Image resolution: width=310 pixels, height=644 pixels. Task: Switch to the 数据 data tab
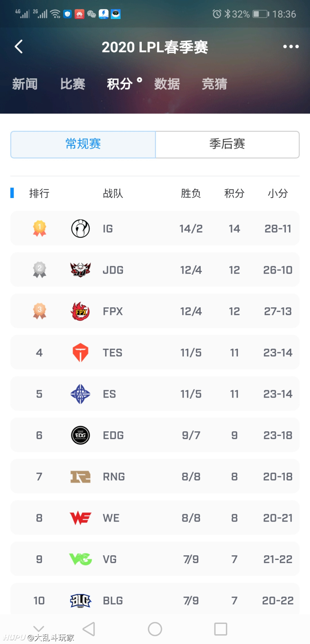(x=167, y=84)
